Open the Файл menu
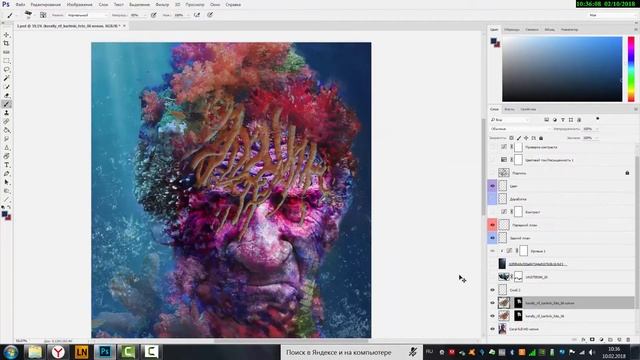This screenshot has height=360, width=640. coord(20,4)
